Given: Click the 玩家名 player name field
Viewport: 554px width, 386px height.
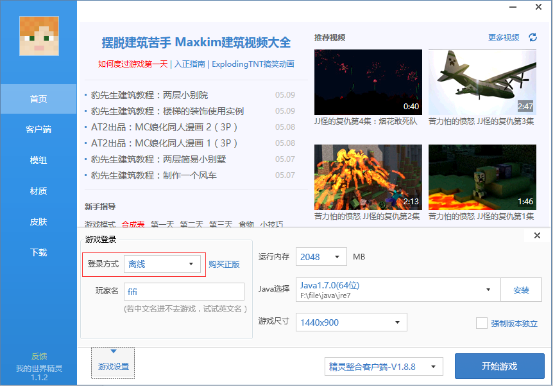Looking at the screenshot, I should (184, 291).
